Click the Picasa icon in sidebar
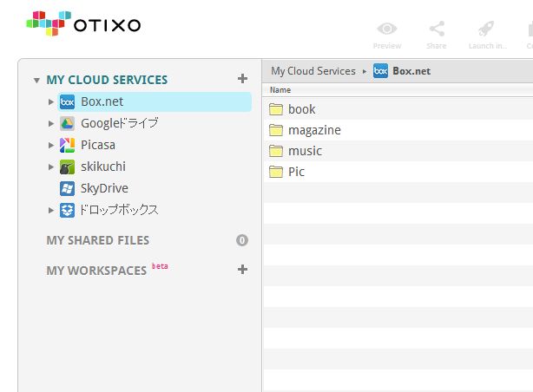 click(68, 145)
